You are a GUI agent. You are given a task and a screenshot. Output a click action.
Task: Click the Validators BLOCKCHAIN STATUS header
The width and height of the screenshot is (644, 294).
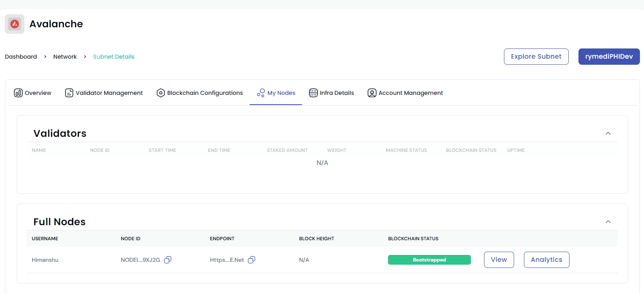(x=471, y=150)
